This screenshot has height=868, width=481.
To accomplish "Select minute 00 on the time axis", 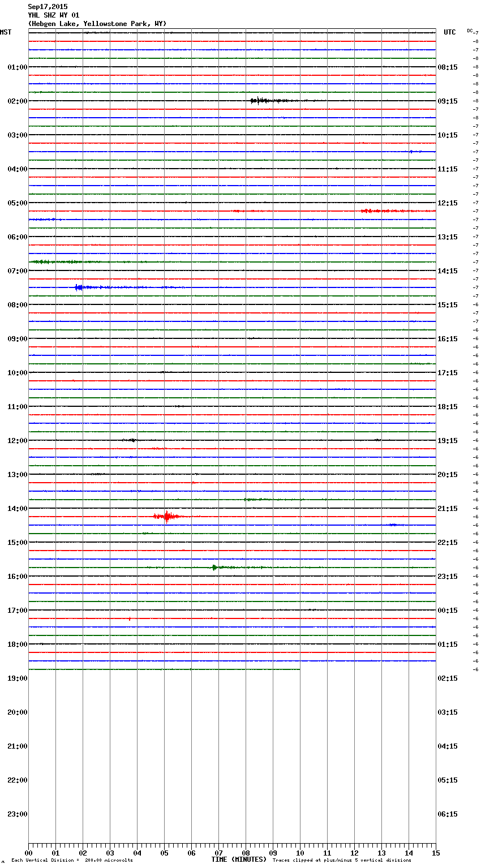I will [x=28, y=853].
